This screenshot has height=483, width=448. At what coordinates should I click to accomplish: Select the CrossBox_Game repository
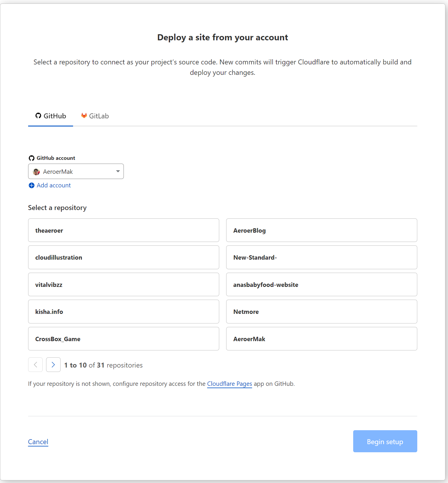[124, 339]
